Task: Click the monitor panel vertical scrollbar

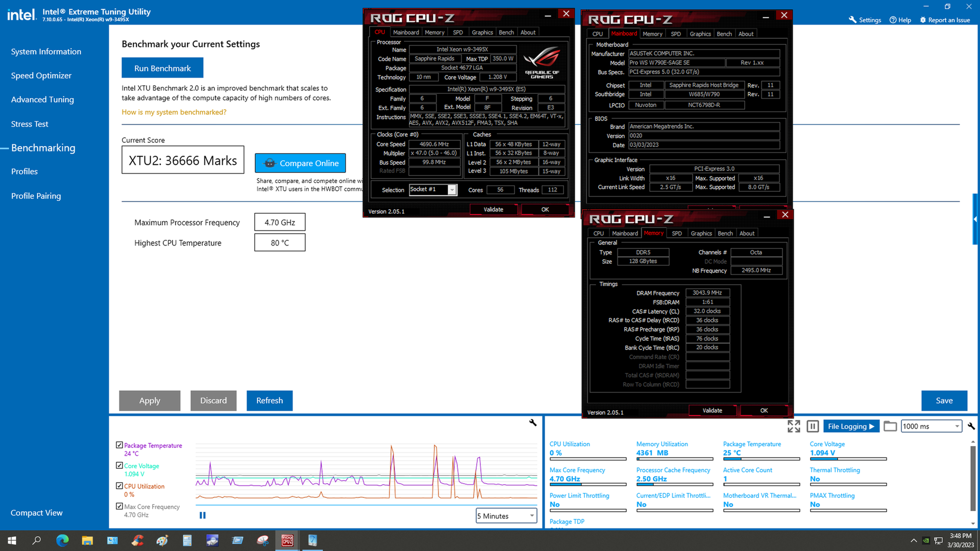Action: [973, 478]
